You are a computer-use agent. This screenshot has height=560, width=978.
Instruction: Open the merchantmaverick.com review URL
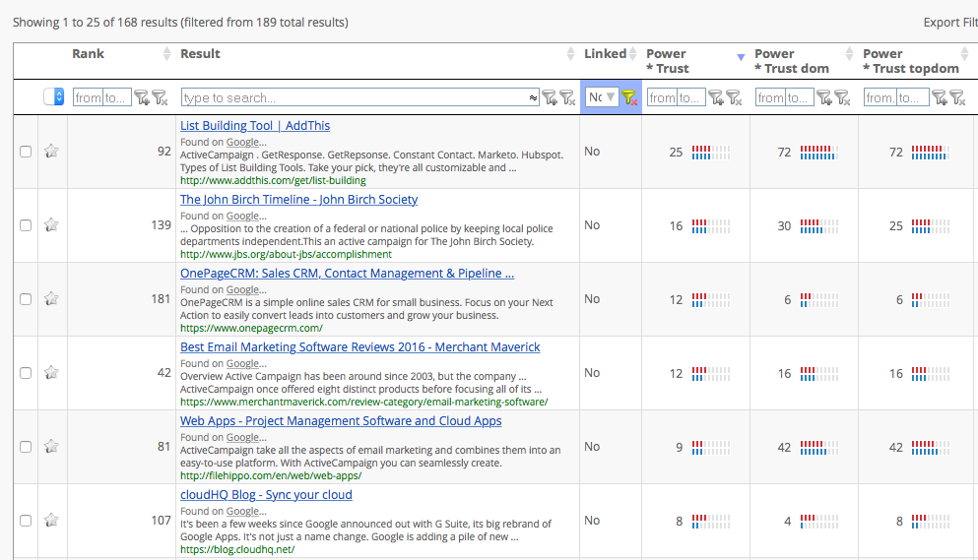pyautogui.click(x=364, y=402)
